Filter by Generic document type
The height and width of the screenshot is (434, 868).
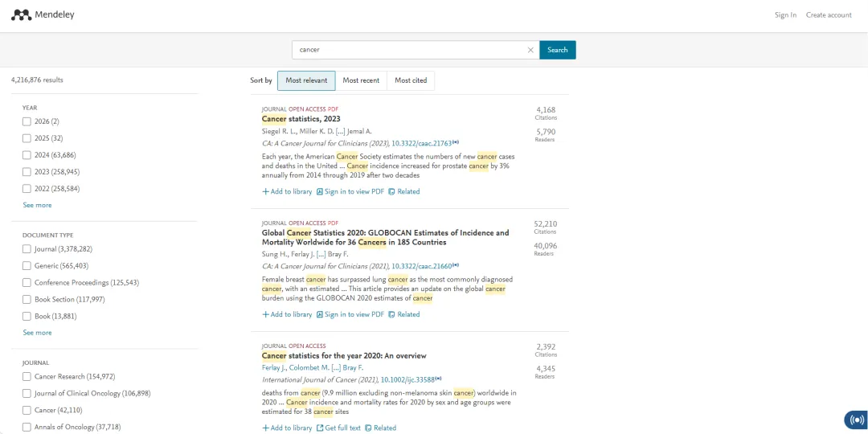27,266
